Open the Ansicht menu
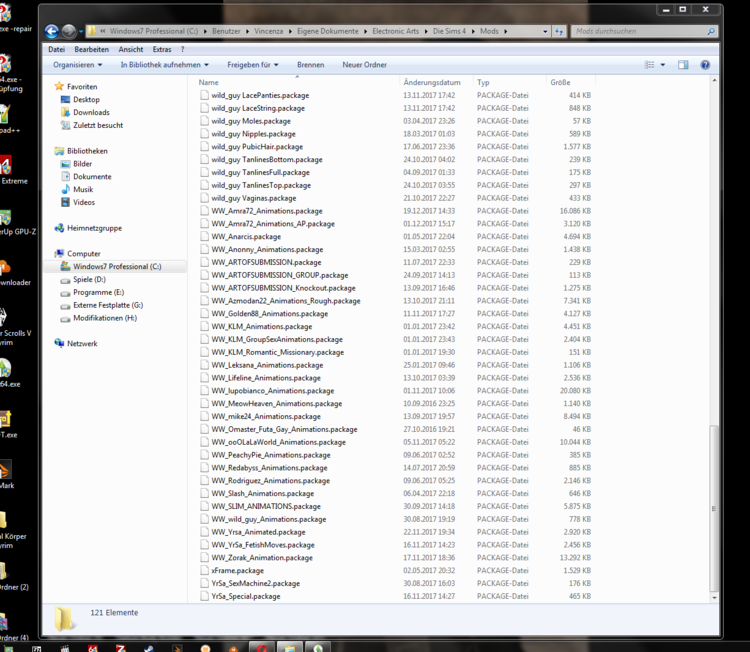Image resolution: width=750 pixels, height=652 pixels. pos(131,49)
